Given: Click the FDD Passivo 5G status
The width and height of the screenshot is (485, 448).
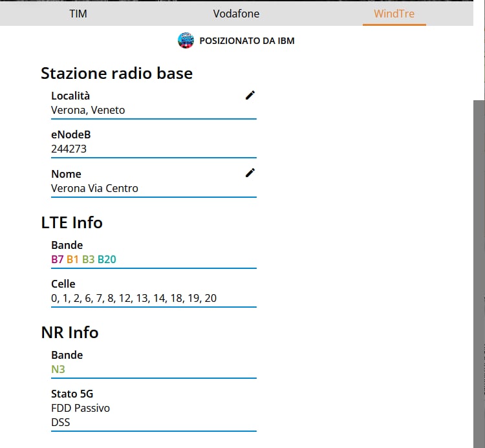Looking at the screenshot, I should tap(80, 408).
